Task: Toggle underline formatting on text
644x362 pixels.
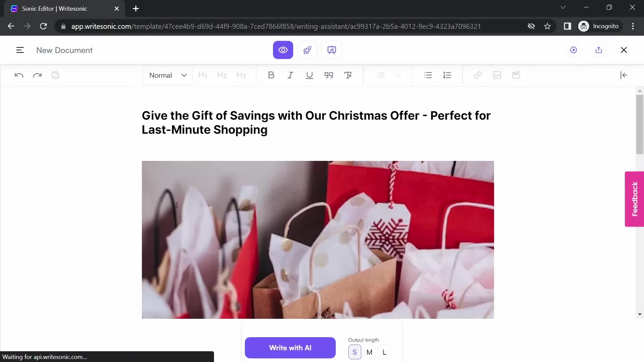Action: tap(309, 75)
